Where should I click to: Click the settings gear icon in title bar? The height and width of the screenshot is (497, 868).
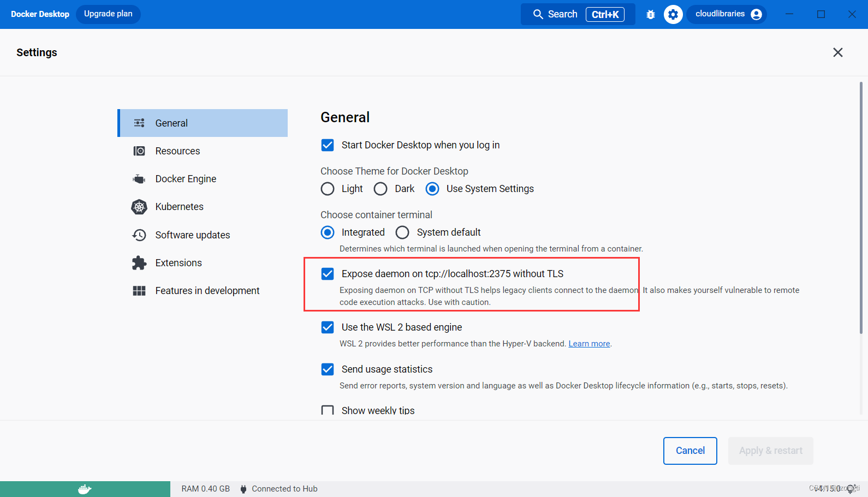click(673, 15)
